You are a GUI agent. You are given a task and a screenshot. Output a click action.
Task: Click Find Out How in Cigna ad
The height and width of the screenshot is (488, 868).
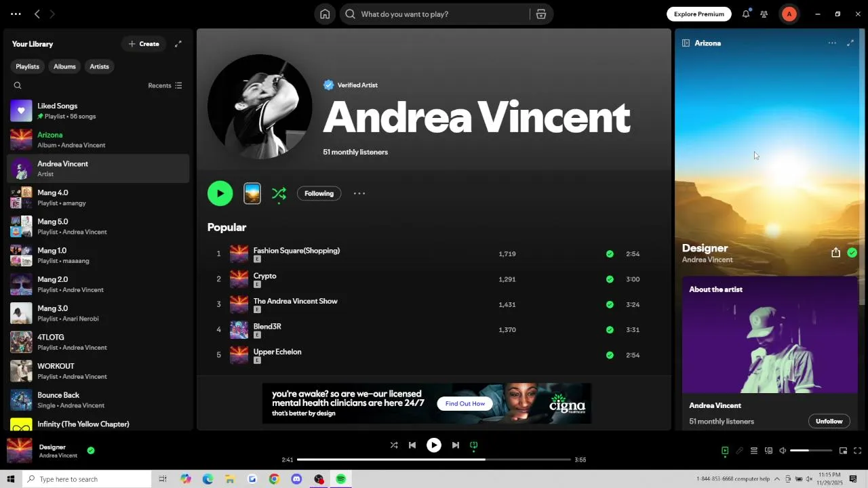[465, 404]
